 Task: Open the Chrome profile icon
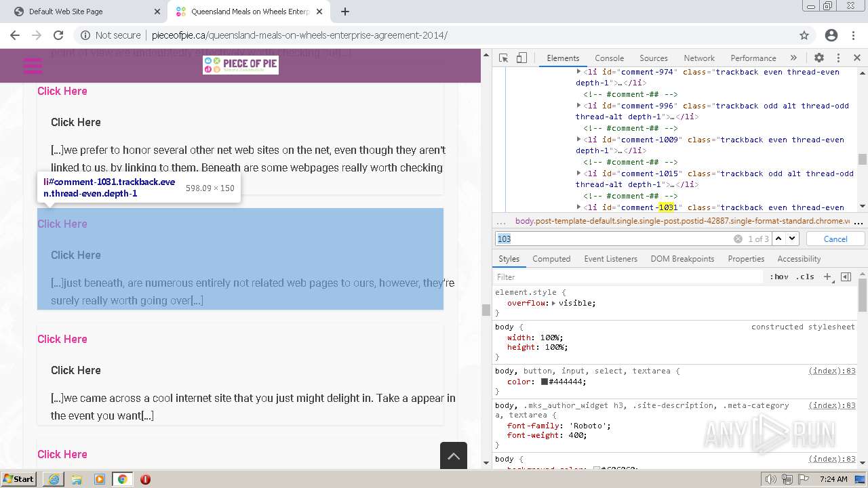(x=831, y=35)
